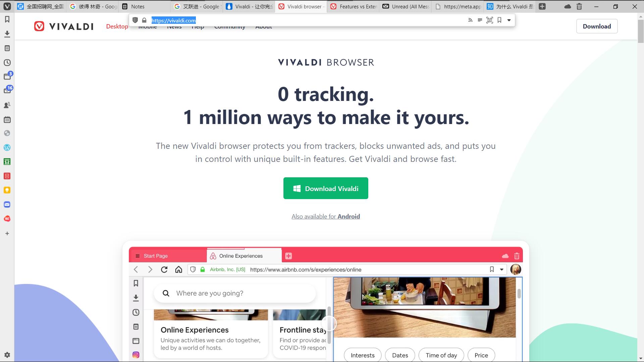The image size is (644, 362).
Task: Expand the address bar history dropdown
Action: [x=509, y=20]
